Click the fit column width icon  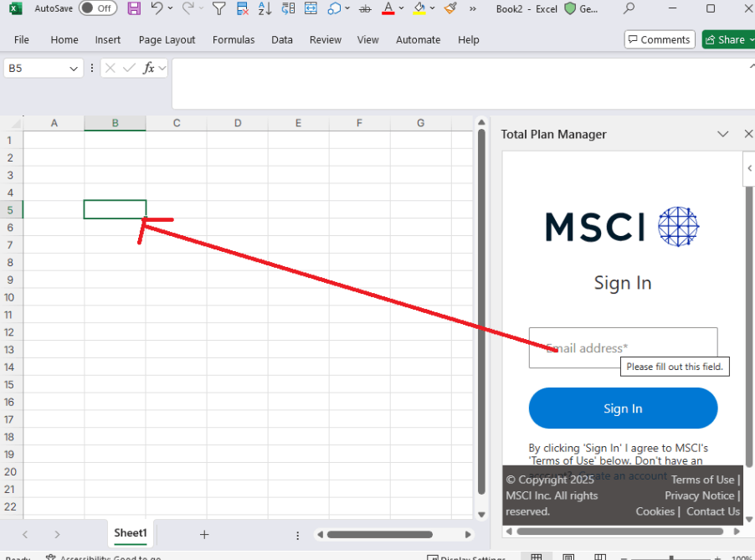click(x=311, y=8)
